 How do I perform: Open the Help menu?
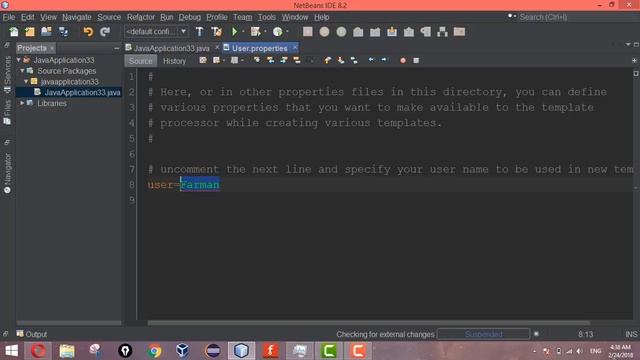tap(322, 17)
